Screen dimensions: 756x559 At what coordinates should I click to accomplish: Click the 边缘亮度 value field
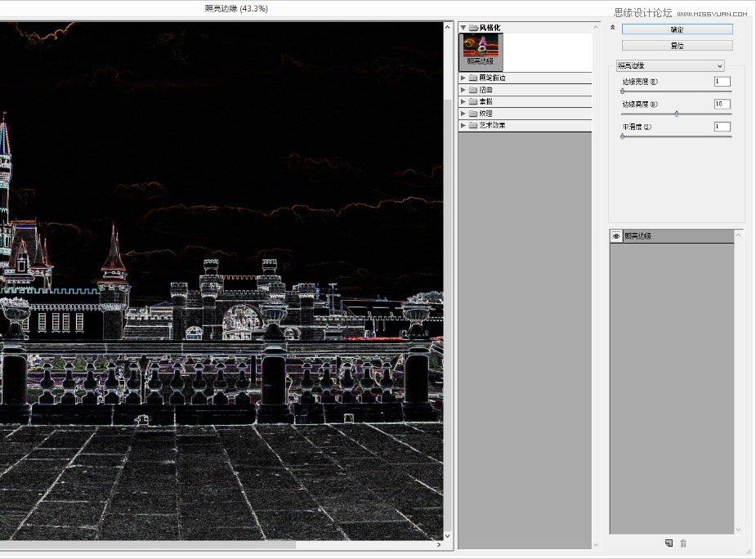point(722,104)
